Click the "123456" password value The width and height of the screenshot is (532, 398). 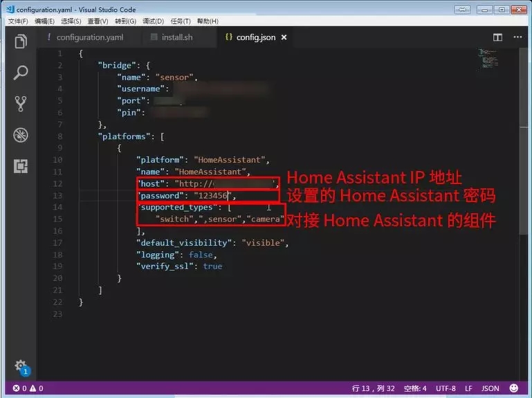coord(213,196)
